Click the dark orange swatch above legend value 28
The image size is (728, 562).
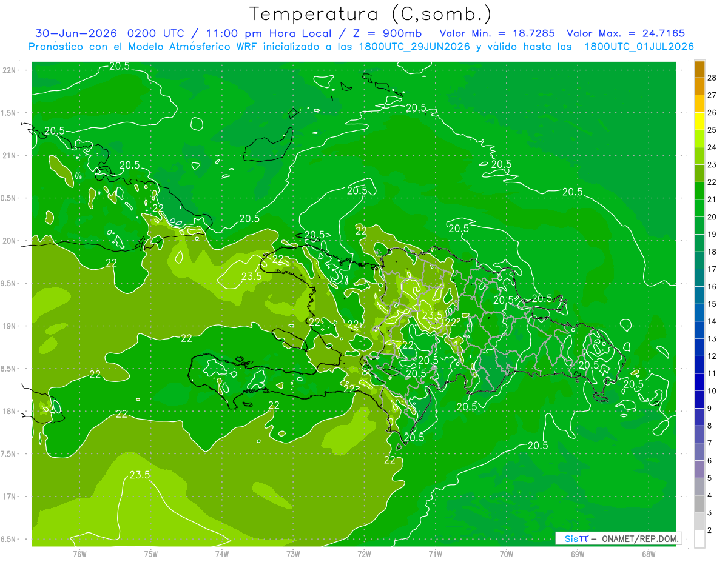pos(699,69)
